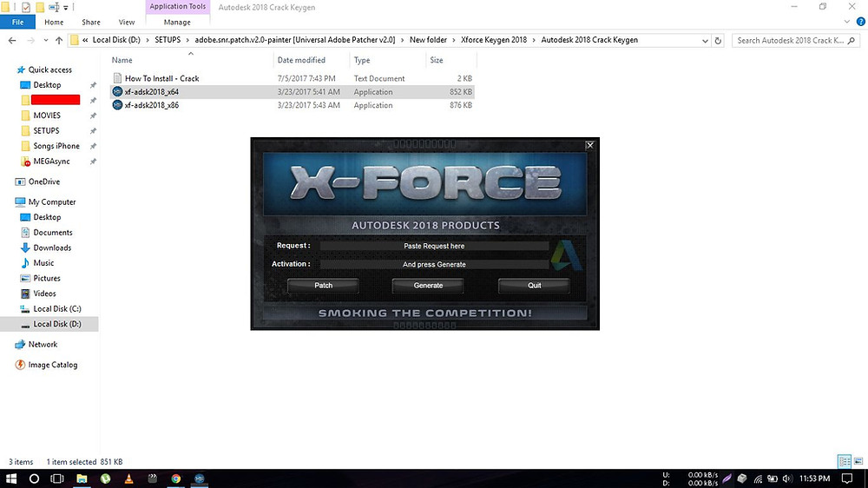Open uTorrent from the taskbar
Image resolution: width=868 pixels, height=488 pixels.
tap(105, 478)
